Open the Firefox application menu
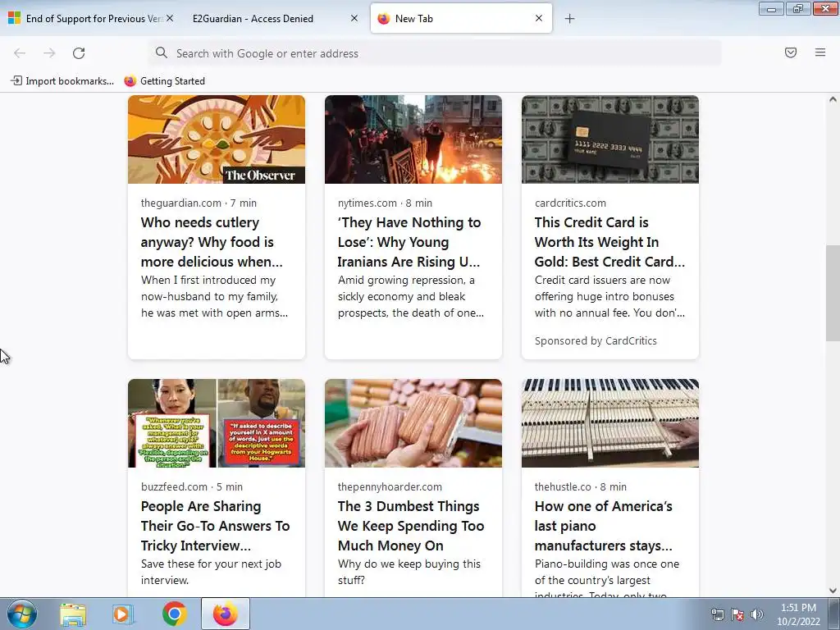The image size is (840, 630). (x=820, y=52)
